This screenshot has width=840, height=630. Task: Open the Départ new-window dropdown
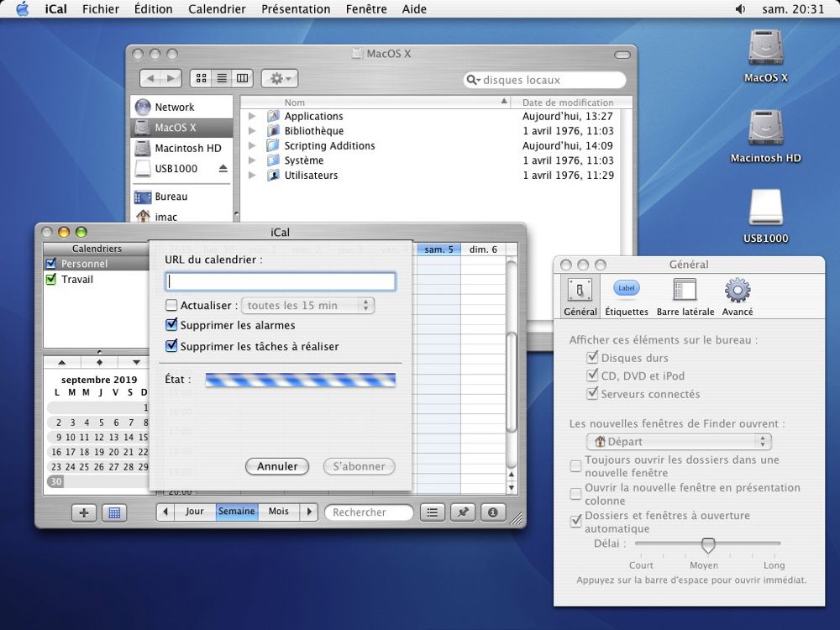coord(679,442)
